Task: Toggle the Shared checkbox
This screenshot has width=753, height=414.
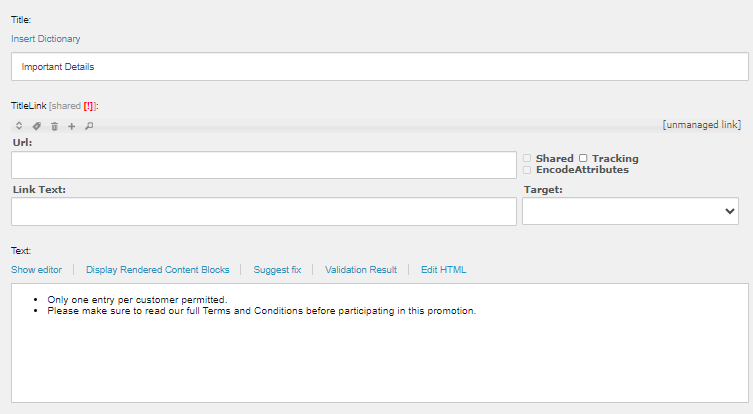Action: [527, 158]
